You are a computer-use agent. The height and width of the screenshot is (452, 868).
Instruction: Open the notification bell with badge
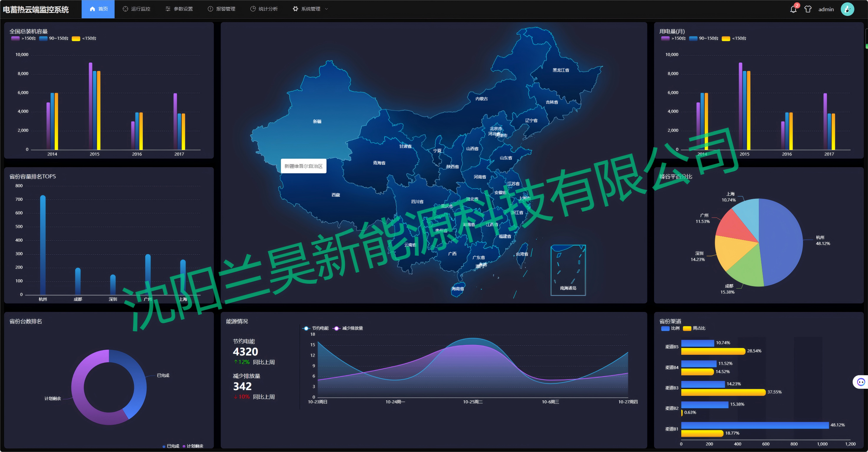(793, 9)
